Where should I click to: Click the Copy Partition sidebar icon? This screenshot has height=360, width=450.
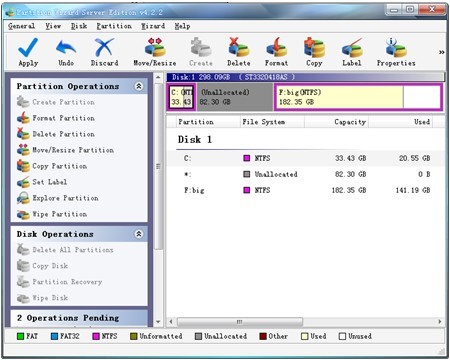(x=23, y=166)
